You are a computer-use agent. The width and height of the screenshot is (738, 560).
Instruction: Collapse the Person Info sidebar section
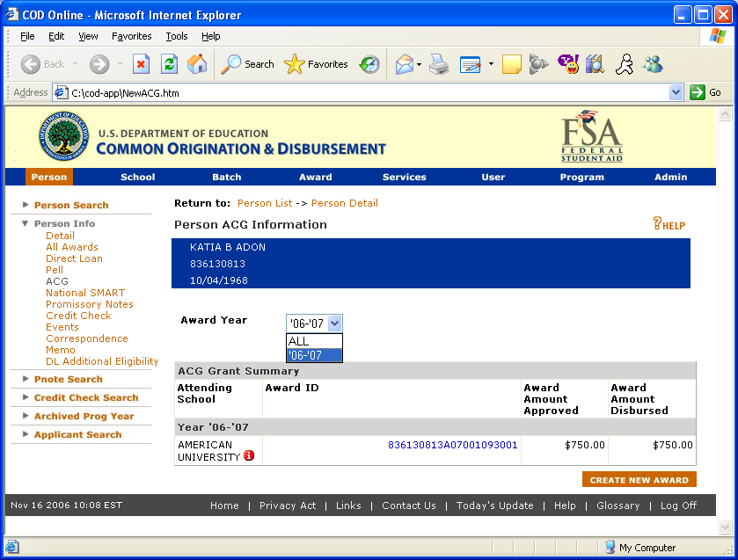[x=26, y=223]
